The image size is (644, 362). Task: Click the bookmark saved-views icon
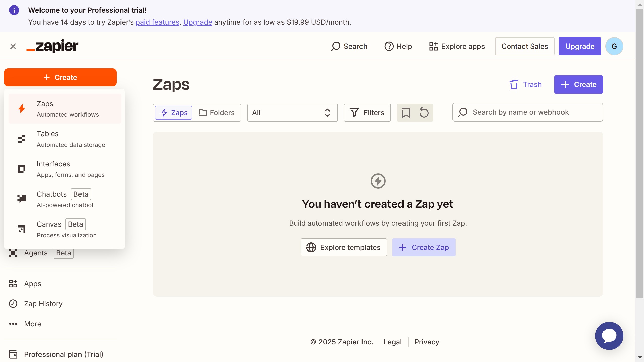[406, 113]
